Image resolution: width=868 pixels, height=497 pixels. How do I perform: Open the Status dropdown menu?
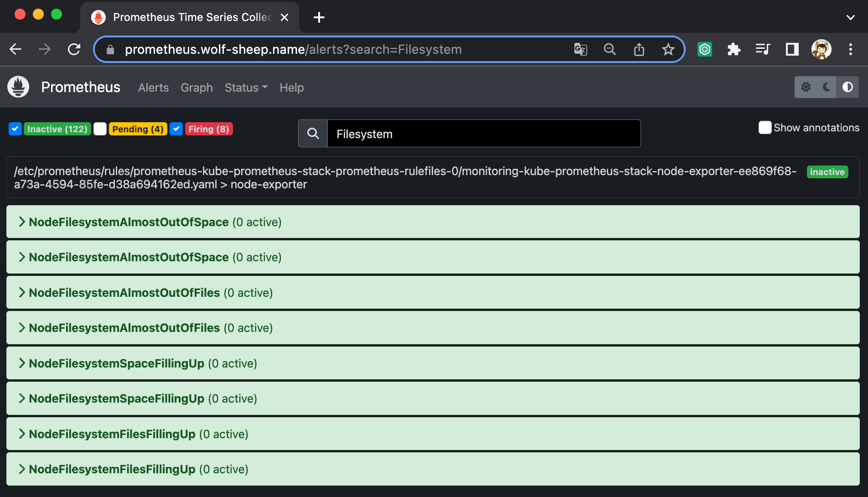pos(246,88)
